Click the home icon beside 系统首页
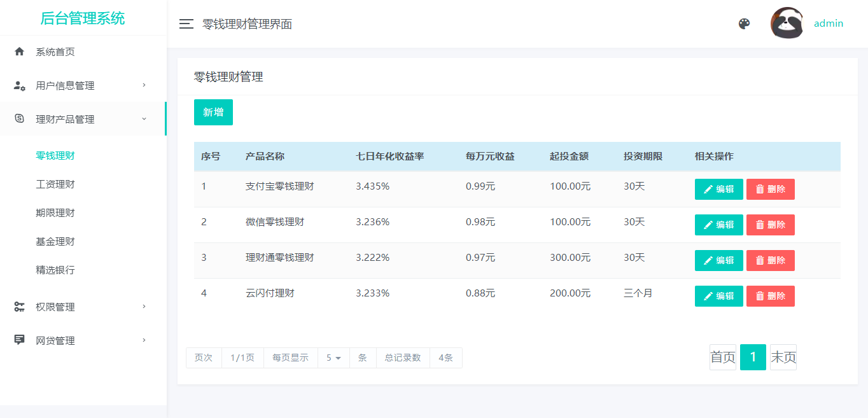 point(19,52)
